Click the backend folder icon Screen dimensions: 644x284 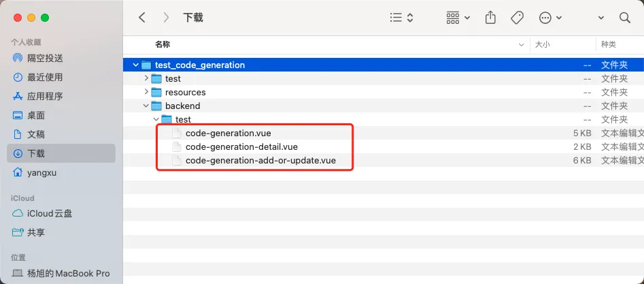(156, 106)
